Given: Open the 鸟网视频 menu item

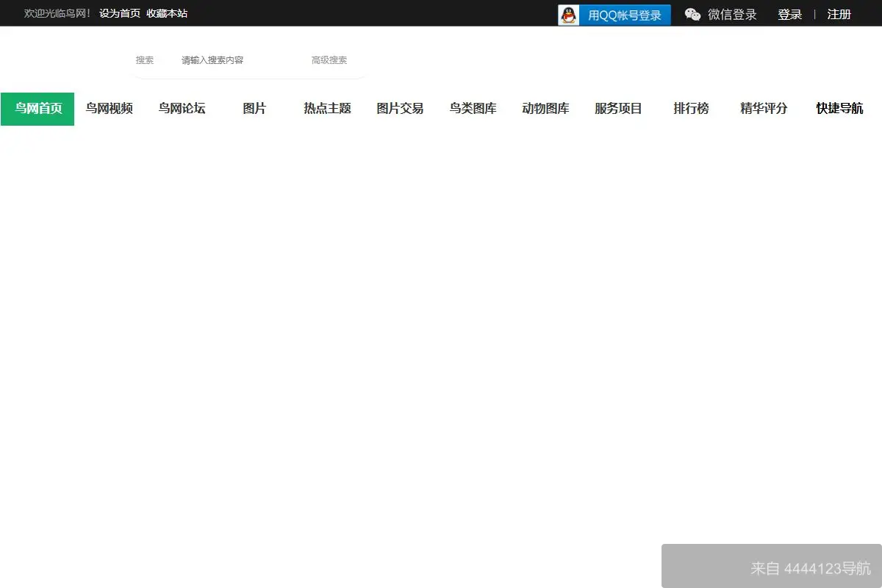Looking at the screenshot, I should coord(109,108).
